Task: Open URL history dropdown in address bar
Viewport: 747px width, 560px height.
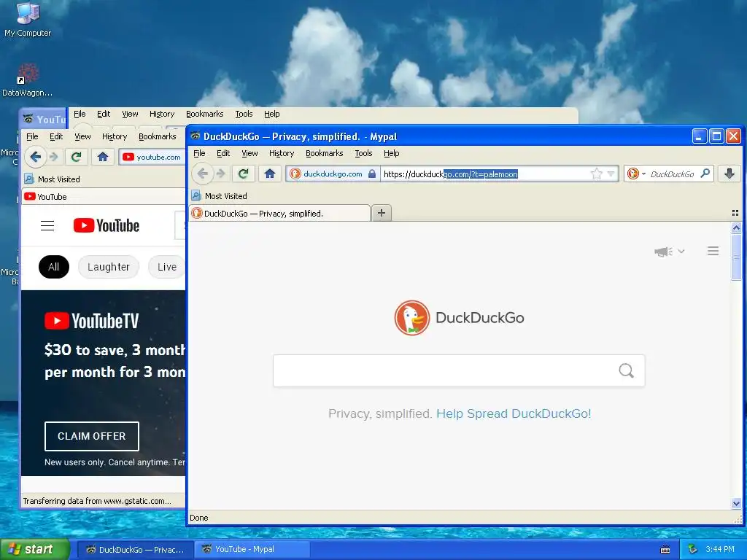Action: coord(611,174)
